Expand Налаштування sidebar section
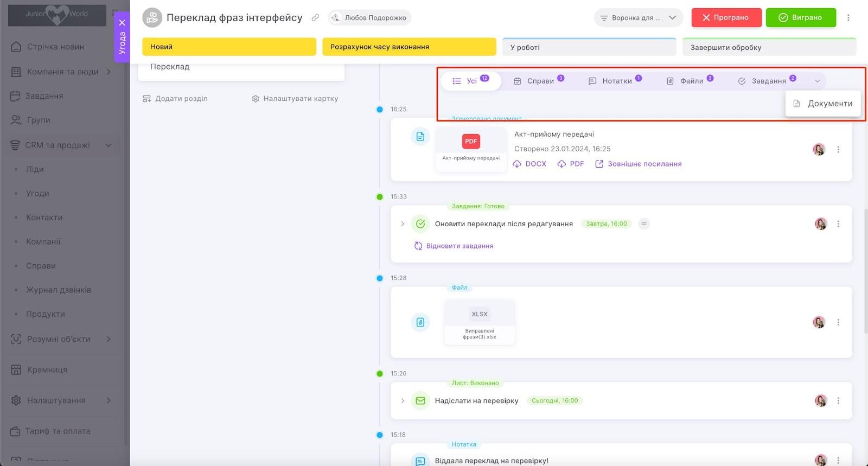Viewport: 868px width, 466px height. (x=108, y=400)
